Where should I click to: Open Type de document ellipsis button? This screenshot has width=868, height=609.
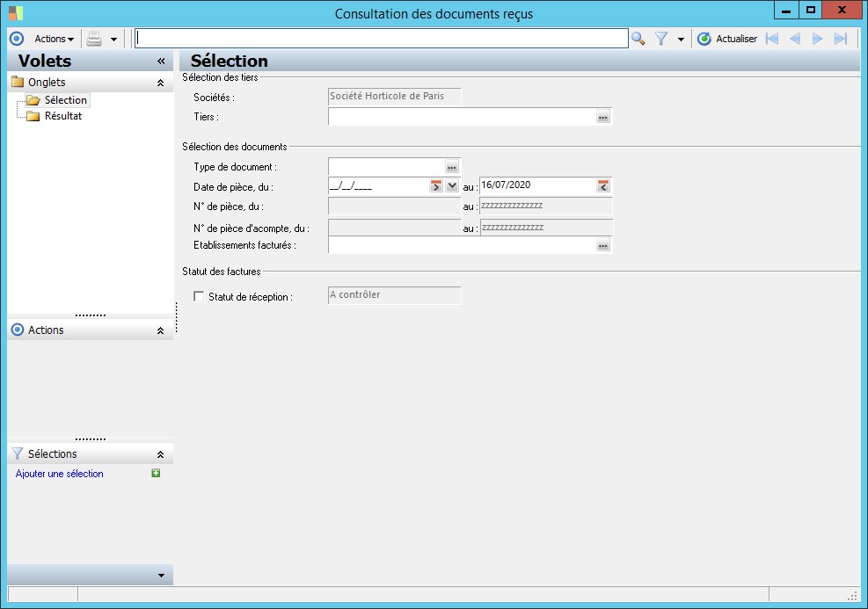tap(452, 167)
